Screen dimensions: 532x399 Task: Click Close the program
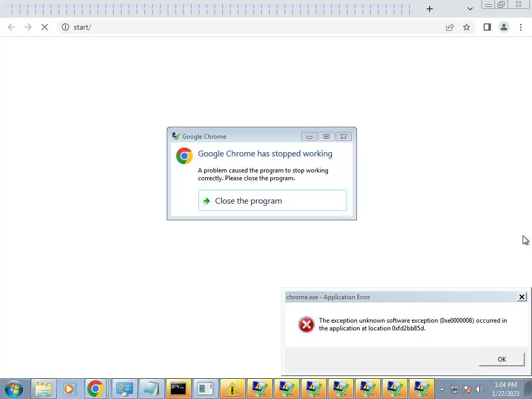pyautogui.click(x=272, y=201)
